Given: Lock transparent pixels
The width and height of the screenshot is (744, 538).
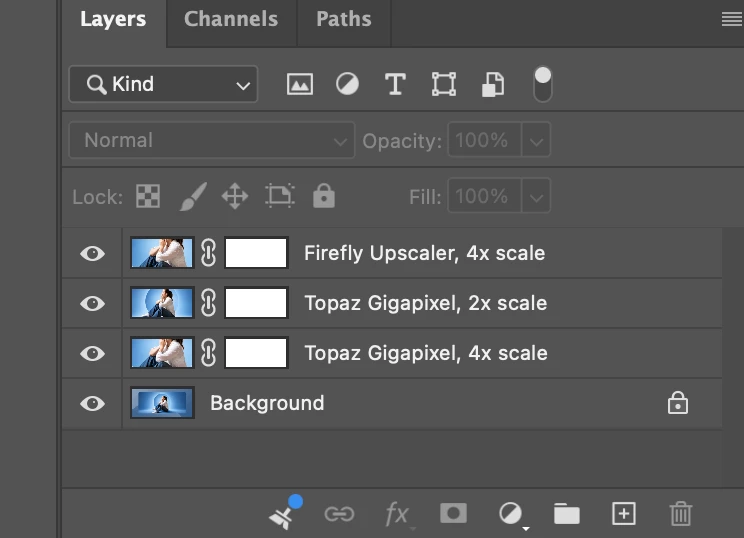Looking at the screenshot, I should (148, 196).
